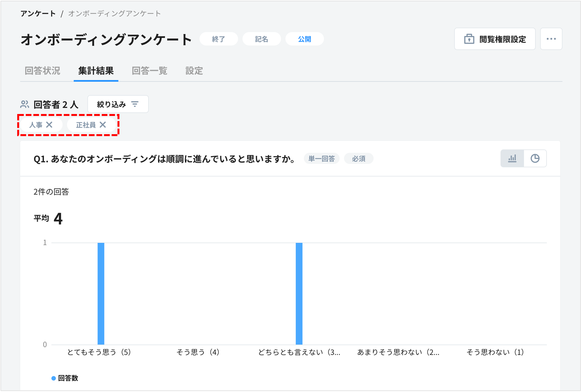Image resolution: width=581 pixels, height=392 pixels.
Task: Switch to the 回答状況 tab
Action: point(43,71)
